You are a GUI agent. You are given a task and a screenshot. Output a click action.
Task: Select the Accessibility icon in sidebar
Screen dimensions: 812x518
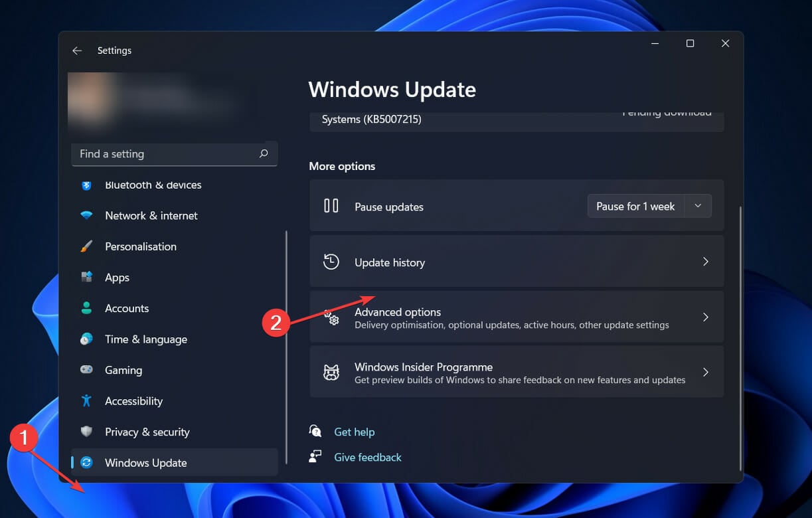click(86, 400)
